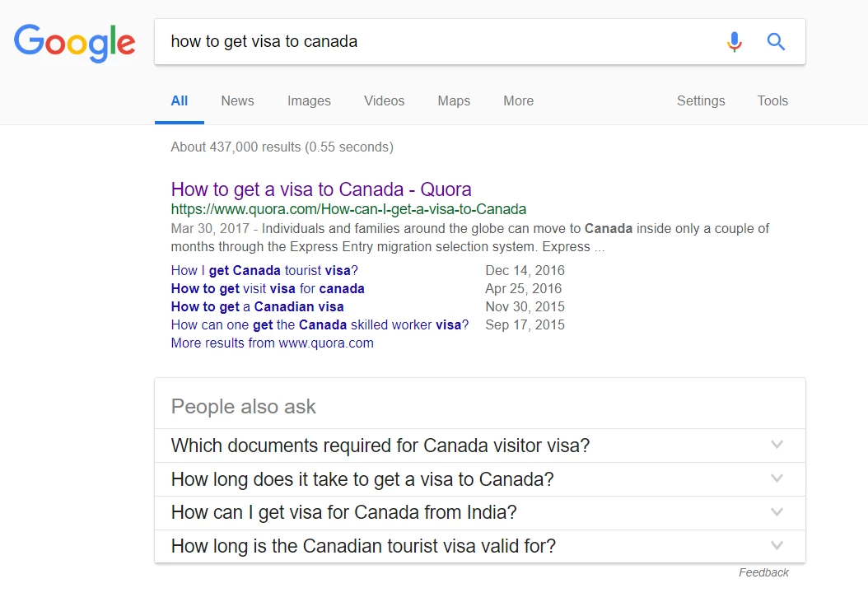Open 'How I get Canada tourist visa?' sitelink
868x602 pixels.
(264, 270)
